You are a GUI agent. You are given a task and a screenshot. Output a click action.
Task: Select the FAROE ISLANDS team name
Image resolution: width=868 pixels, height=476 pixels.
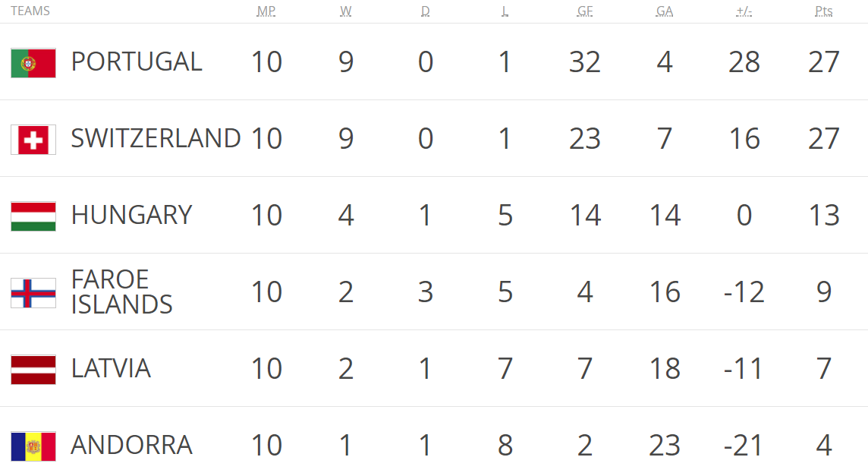coord(122,292)
